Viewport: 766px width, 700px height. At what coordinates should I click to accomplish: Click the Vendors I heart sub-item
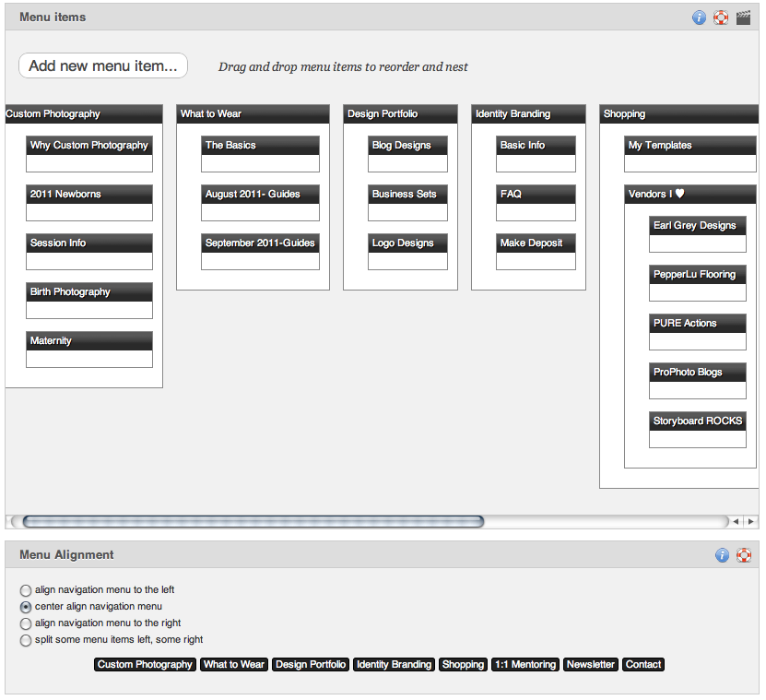690,194
